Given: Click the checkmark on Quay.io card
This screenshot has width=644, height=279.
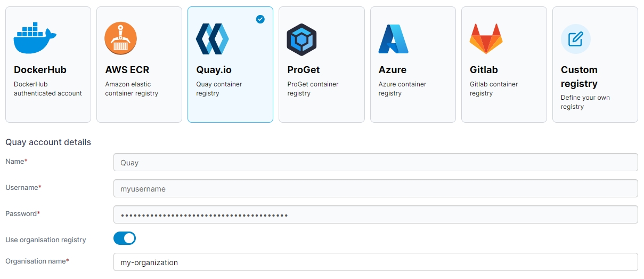Looking at the screenshot, I should pos(260,19).
